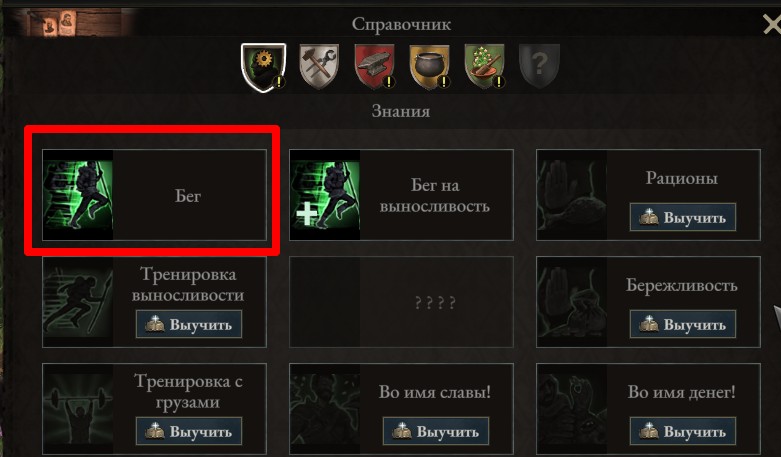
Task: Click the portrait notes thumbnail in header
Action: point(59,23)
